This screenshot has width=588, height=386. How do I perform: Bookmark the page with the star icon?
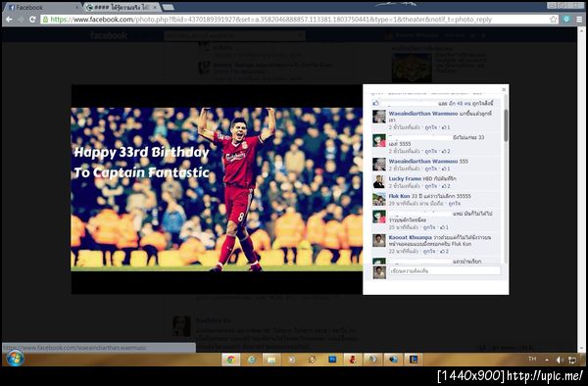553,20
